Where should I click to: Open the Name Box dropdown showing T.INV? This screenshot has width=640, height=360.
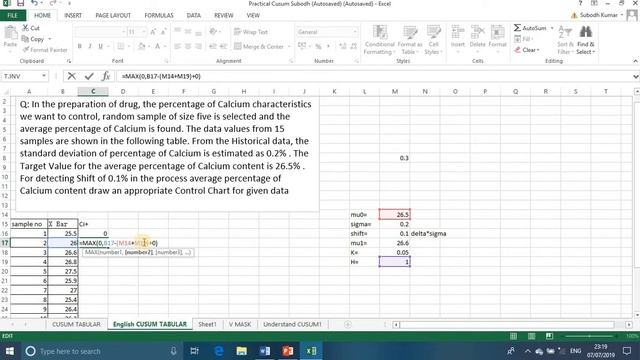[44, 76]
